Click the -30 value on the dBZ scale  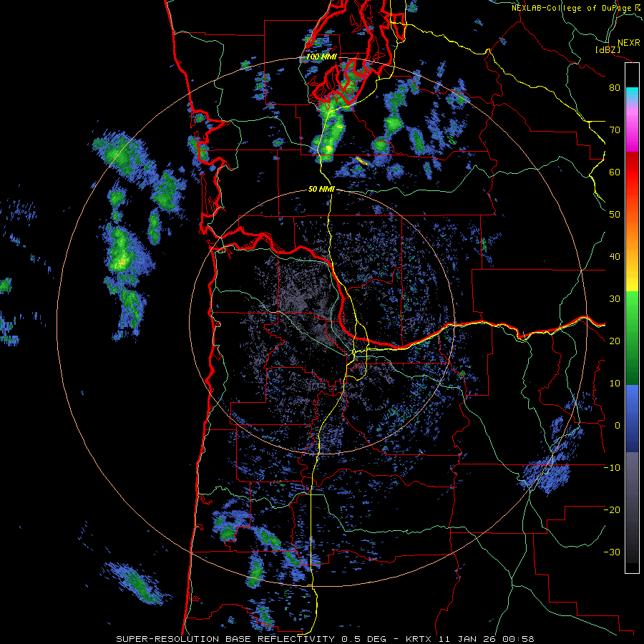612,552
